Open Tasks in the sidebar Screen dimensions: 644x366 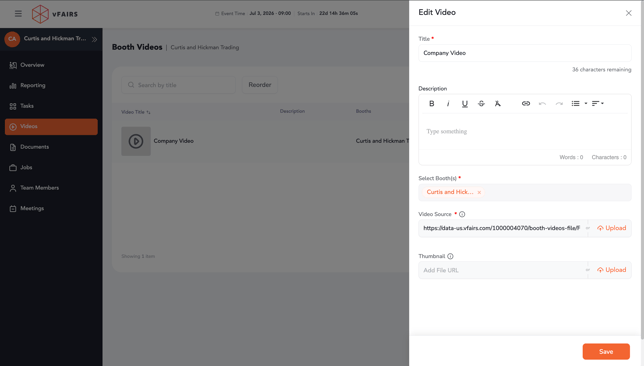(51, 106)
